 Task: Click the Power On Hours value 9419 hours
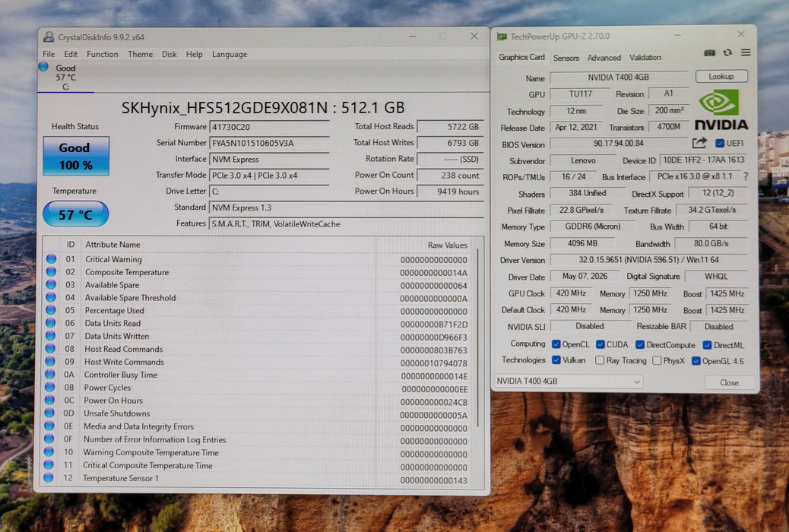click(450, 192)
